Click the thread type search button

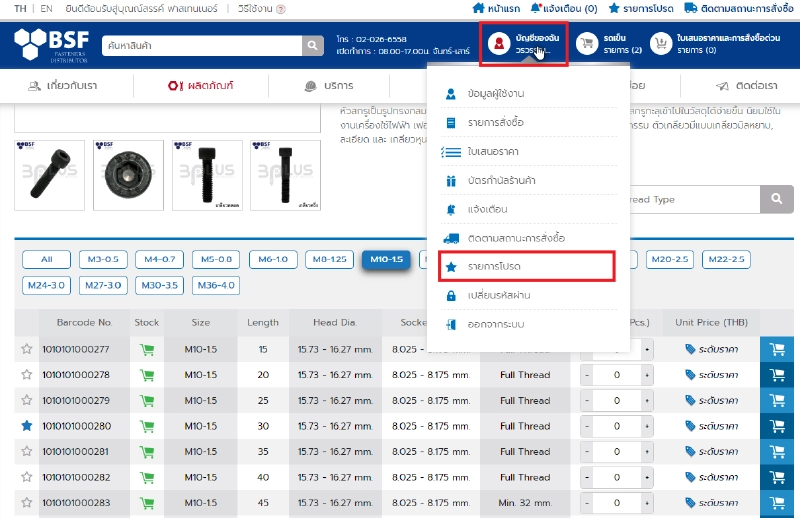click(x=775, y=200)
